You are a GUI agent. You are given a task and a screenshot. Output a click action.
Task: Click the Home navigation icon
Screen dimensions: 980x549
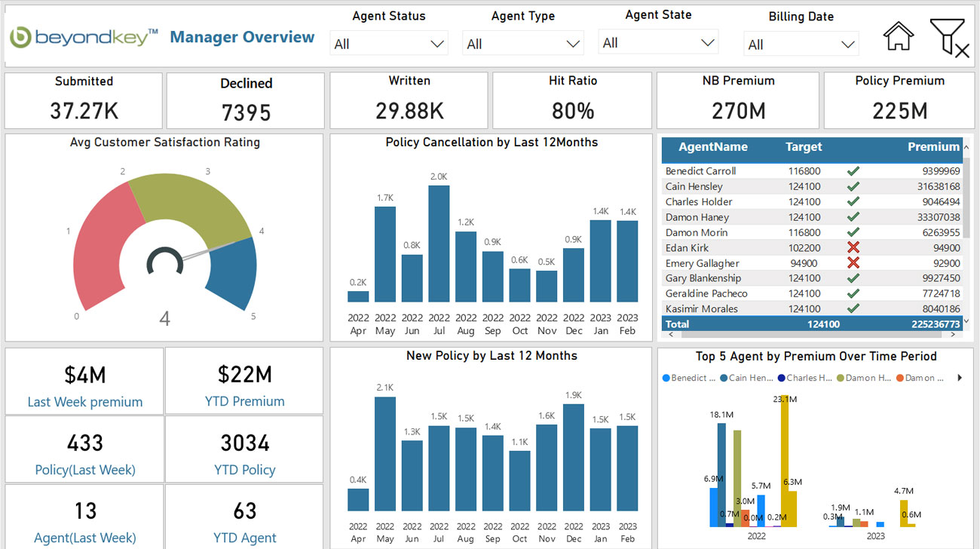pos(899,36)
